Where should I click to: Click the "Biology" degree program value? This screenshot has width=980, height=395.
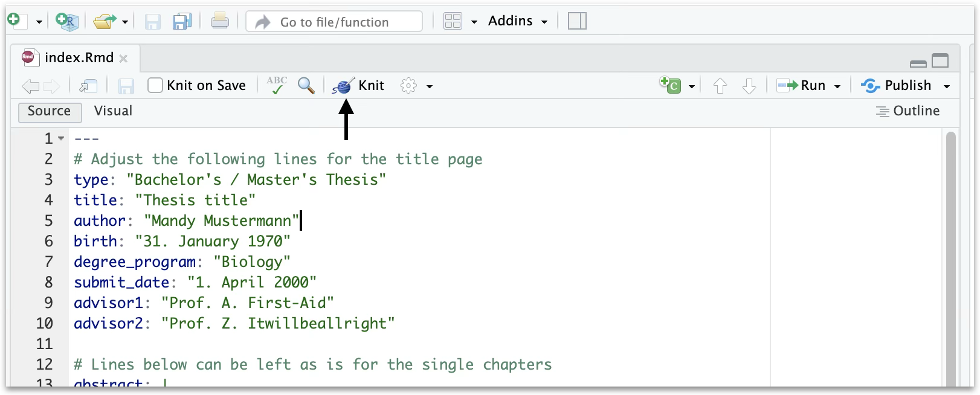pos(252,262)
